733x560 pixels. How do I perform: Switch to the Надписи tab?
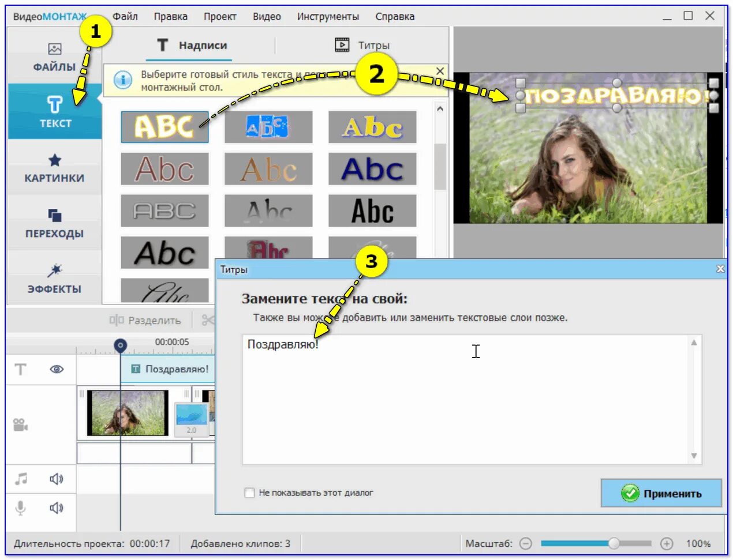pyautogui.click(x=192, y=45)
